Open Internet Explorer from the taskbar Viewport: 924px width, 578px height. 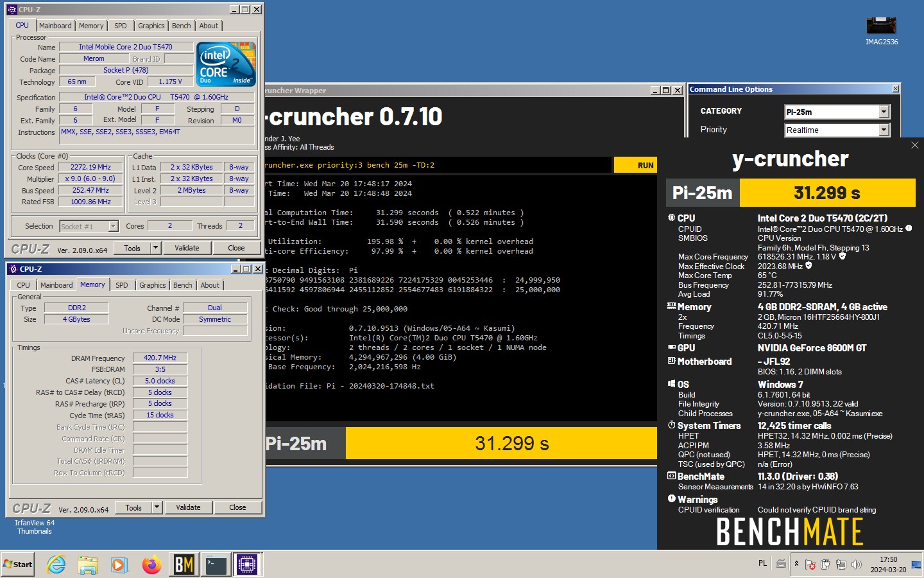tap(56, 565)
